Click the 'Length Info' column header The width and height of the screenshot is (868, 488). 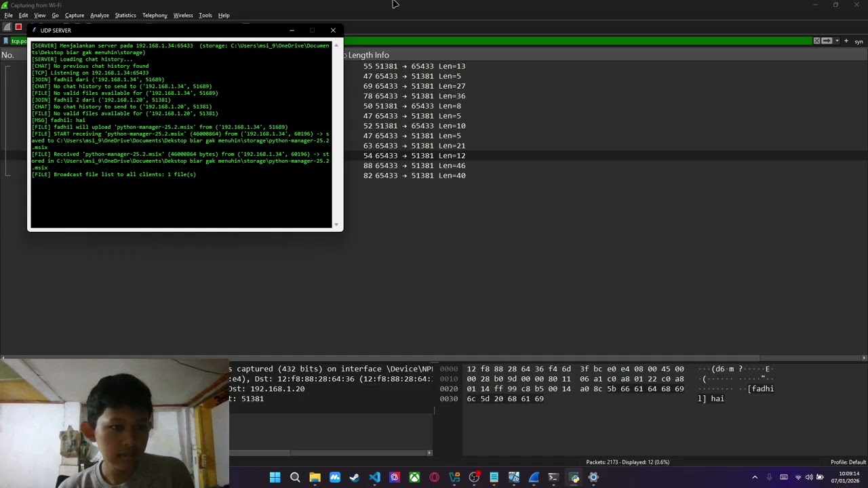369,55
